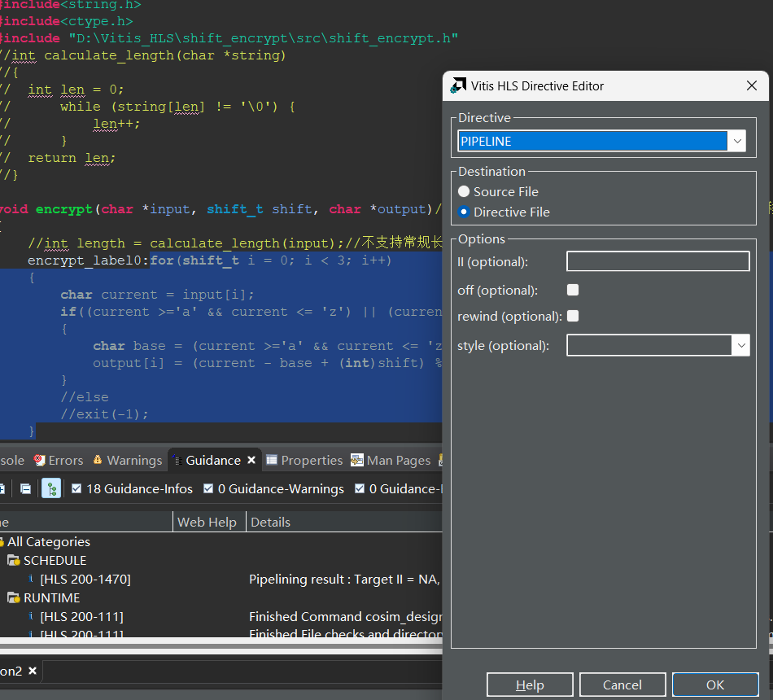Click the Help button
This screenshot has width=773, height=700.
pyautogui.click(x=530, y=685)
